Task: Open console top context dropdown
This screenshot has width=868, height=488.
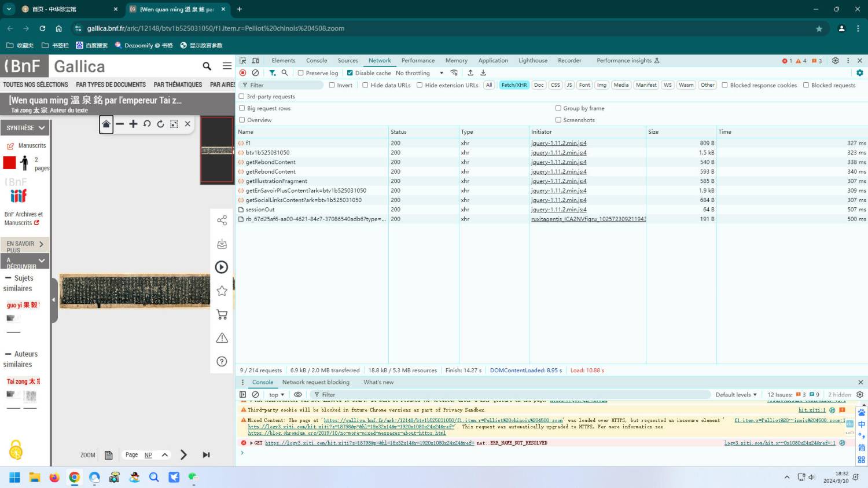Action: 277,395
